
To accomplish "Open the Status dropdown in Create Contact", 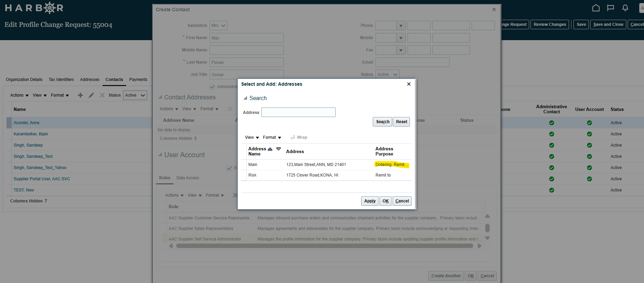I will [387, 74].
